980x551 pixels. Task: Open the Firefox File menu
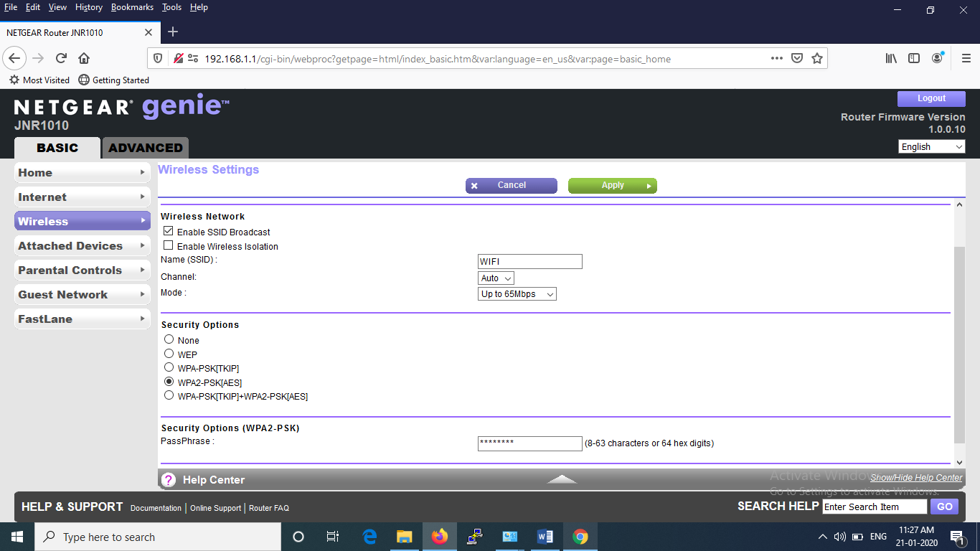click(11, 7)
